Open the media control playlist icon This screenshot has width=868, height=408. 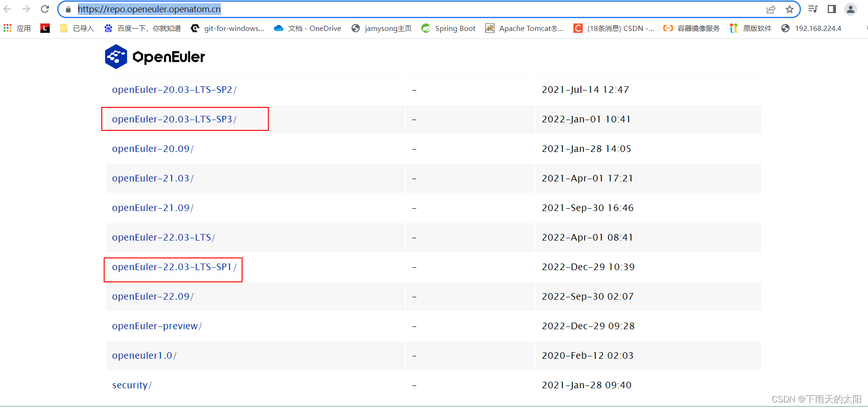tap(813, 9)
